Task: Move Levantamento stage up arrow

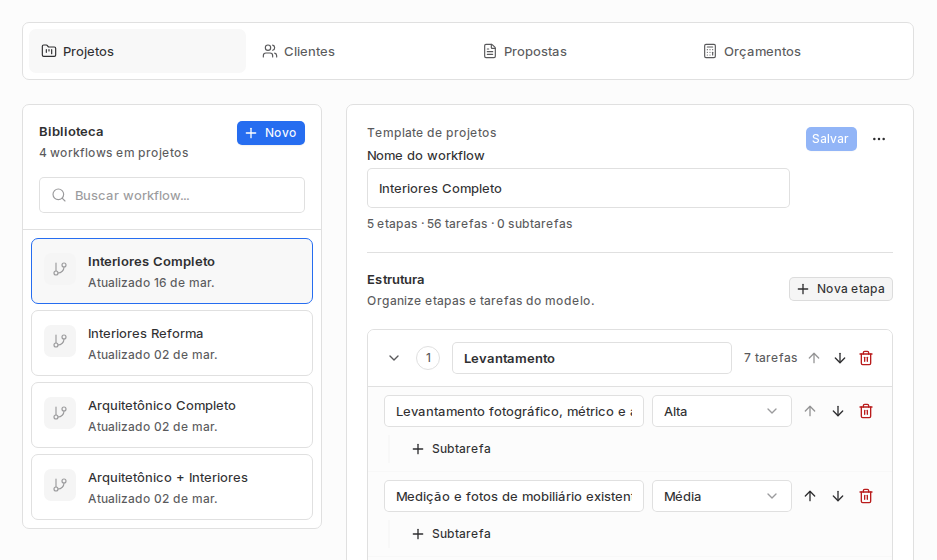Action: tap(813, 358)
